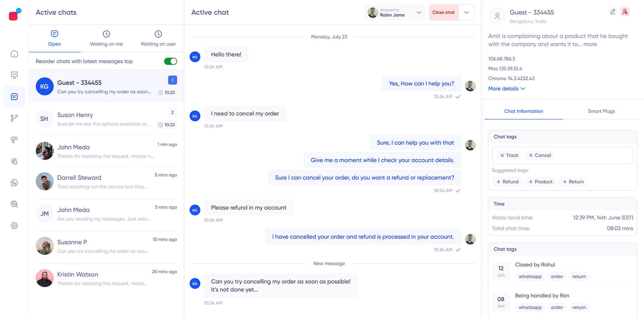
Task: Open the chat search sidebar icon
Action: 14,204
